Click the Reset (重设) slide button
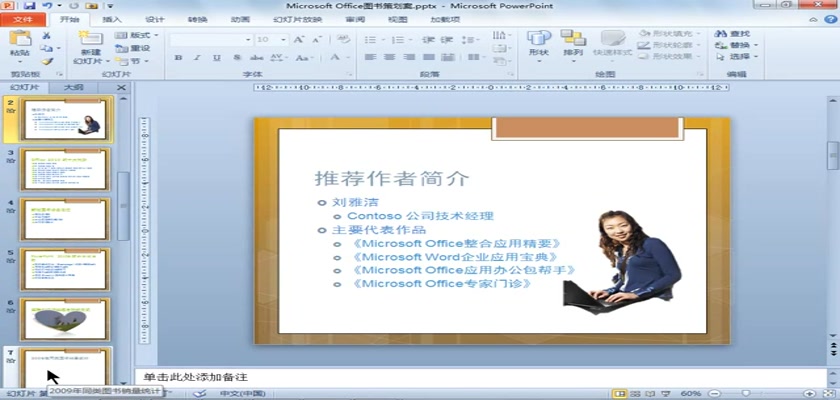This screenshot has width=840, height=400. pyautogui.click(x=133, y=48)
